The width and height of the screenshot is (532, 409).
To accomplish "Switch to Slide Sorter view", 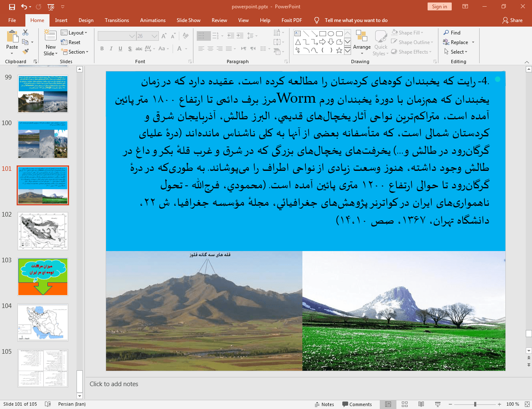I will 405,404.
